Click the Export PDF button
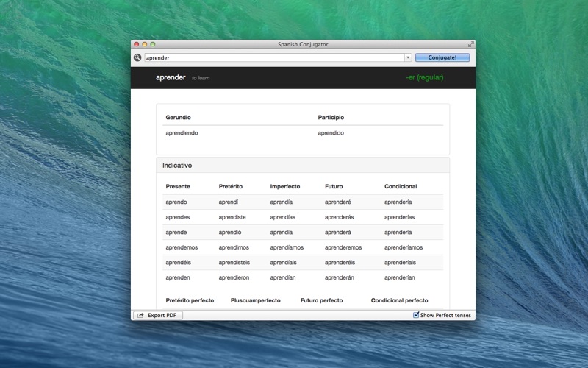588x368 pixels. pyautogui.click(x=158, y=315)
